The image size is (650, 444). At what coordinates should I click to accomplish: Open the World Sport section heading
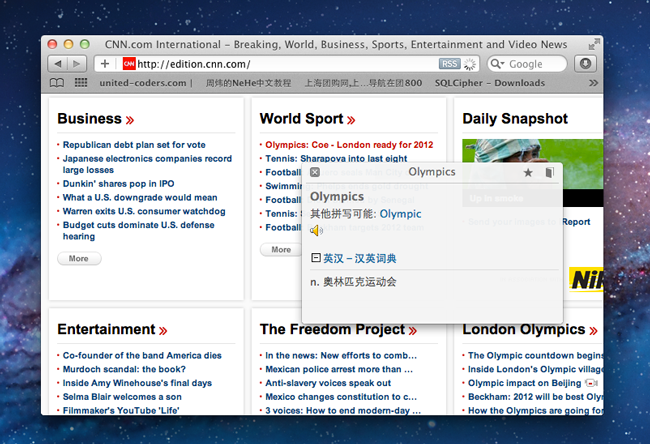[x=308, y=119]
